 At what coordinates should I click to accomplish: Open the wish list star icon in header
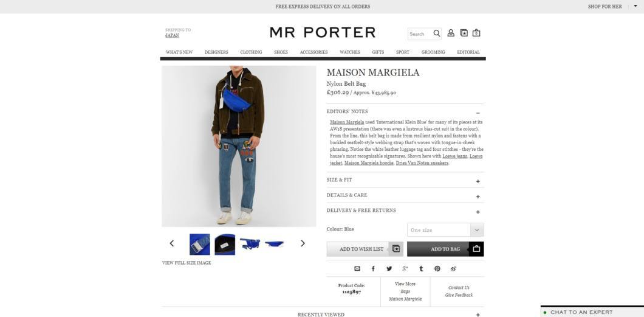point(464,33)
